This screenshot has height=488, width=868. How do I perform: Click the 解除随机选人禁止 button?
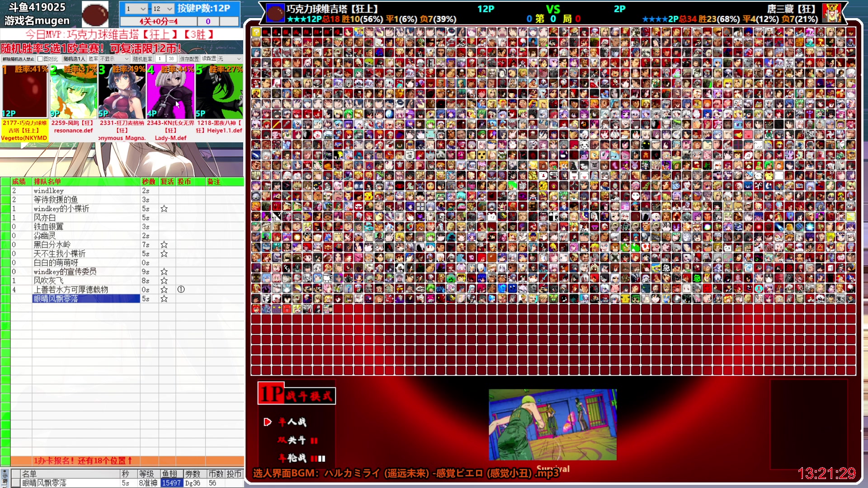click(18, 59)
